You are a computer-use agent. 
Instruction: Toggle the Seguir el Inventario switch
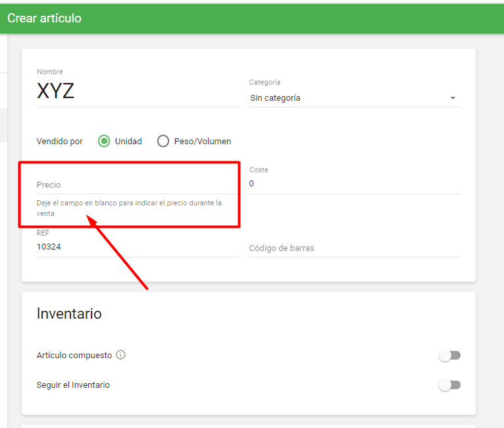[x=450, y=385]
